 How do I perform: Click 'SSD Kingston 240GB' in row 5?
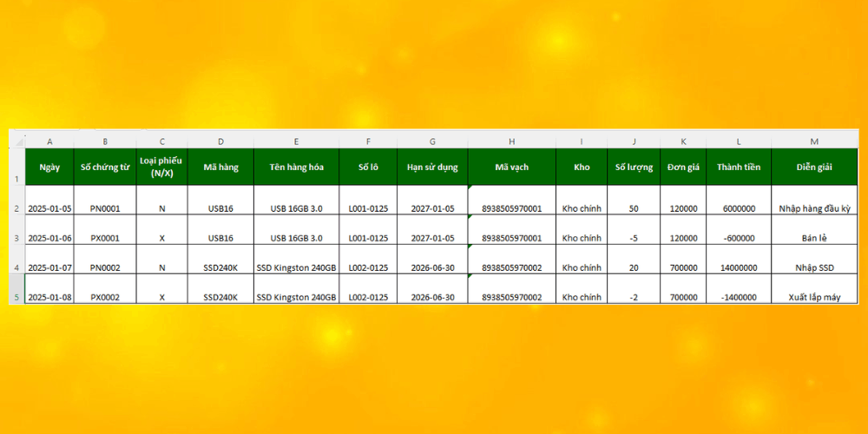coord(297,288)
